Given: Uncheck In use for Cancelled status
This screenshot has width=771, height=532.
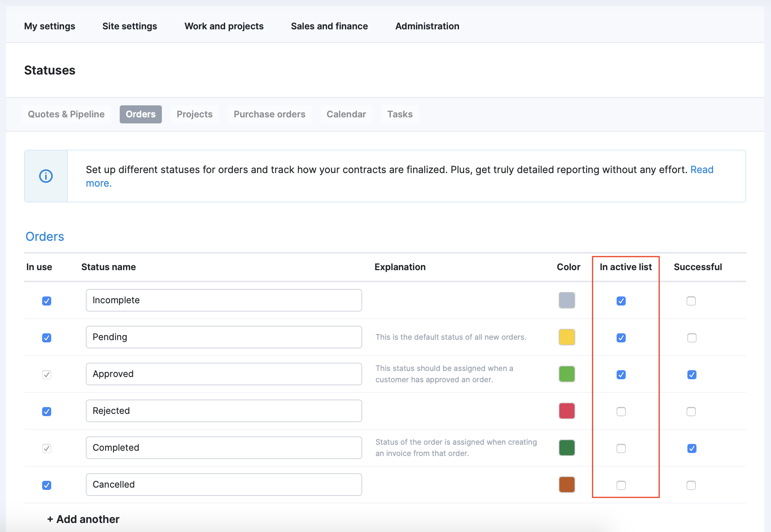Looking at the screenshot, I should 47,485.
